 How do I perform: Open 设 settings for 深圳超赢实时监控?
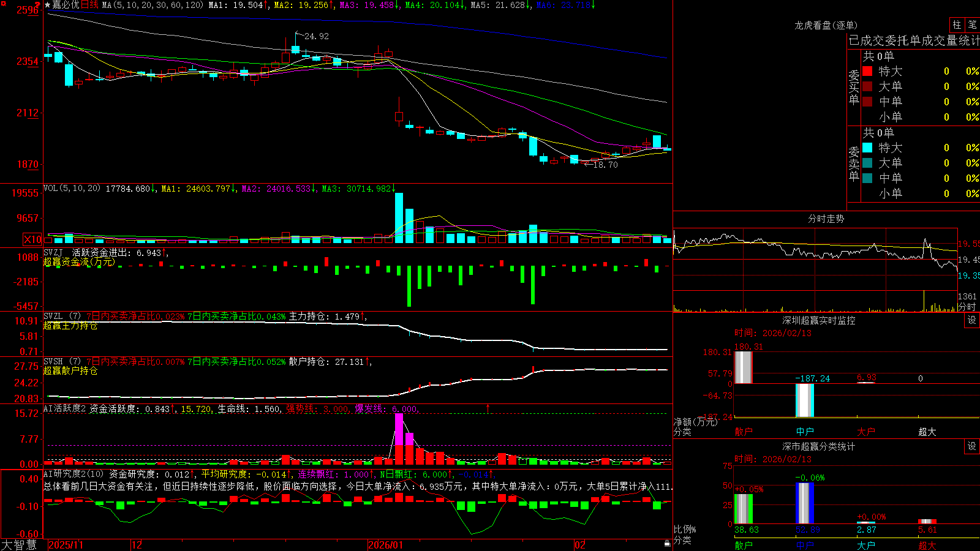click(972, 320)
